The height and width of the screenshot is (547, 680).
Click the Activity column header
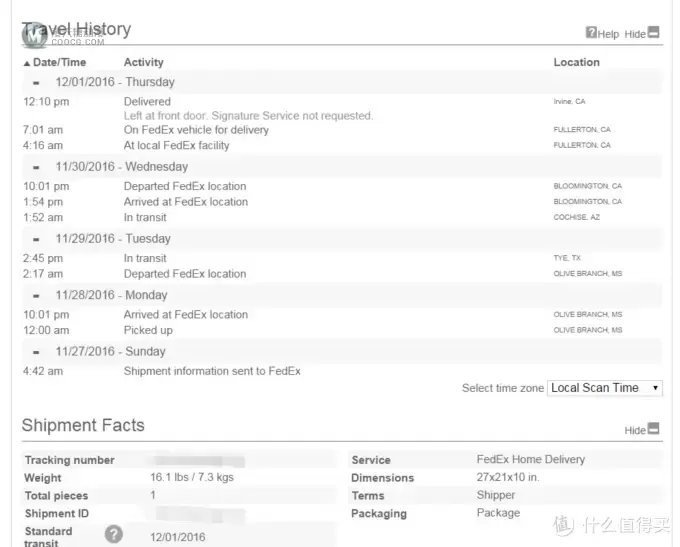click(x=144, y=62)
